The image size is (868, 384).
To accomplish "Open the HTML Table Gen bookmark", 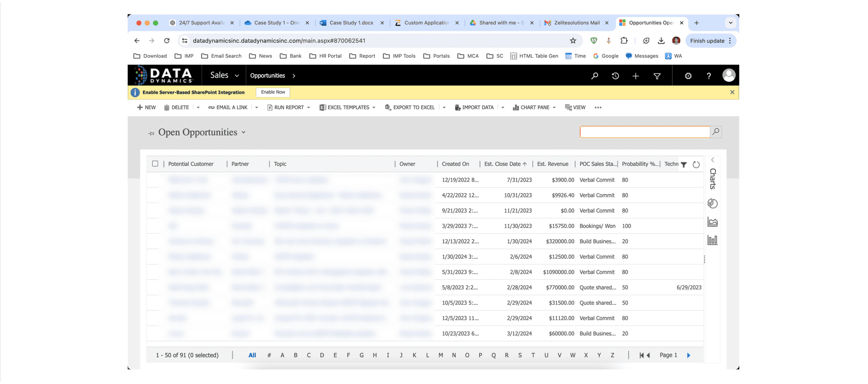I will pyautogui.click(x=534, y=56).
